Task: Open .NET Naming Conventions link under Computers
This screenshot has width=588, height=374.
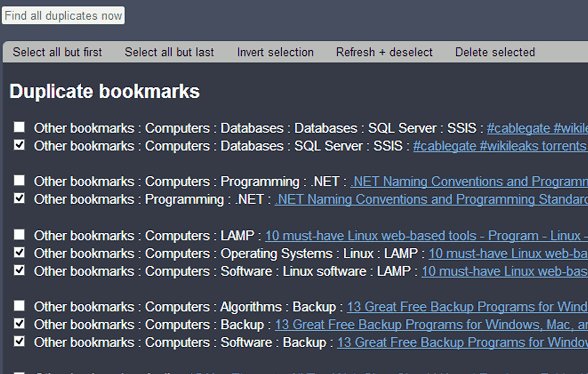Action: click(469, 182)
